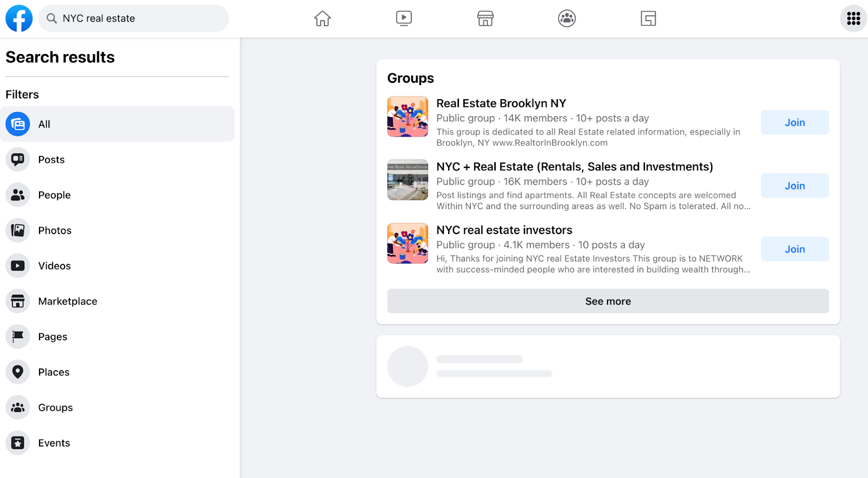The image size is (868, 478).
Task: Open Groups from the top navigation
Action: pos(566,18)
